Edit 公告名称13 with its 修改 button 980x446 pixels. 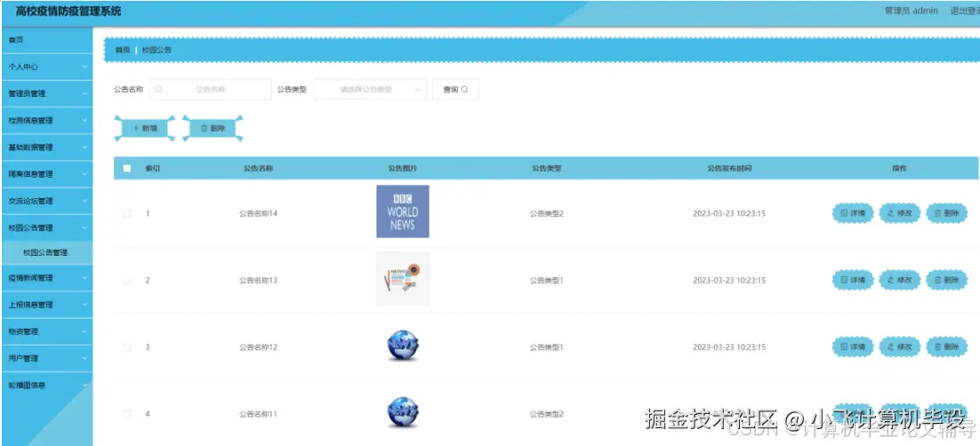[x=899, y=280]
